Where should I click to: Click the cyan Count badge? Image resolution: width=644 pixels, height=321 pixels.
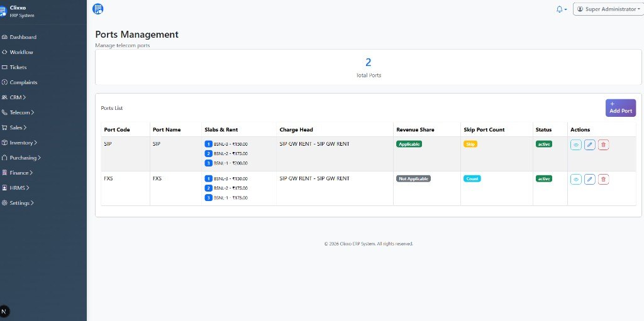(472, 178)
